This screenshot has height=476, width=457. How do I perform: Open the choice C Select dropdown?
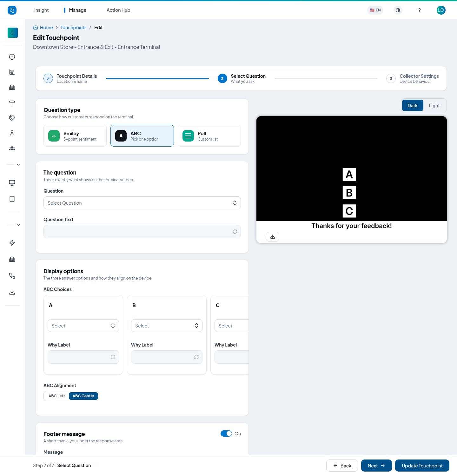point(232,326)
